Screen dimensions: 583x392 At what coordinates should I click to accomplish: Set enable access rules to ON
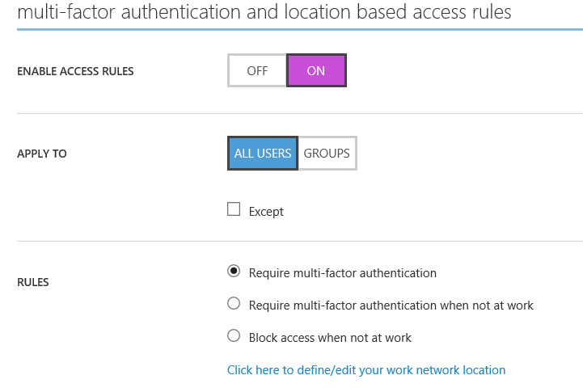(316, 70)
